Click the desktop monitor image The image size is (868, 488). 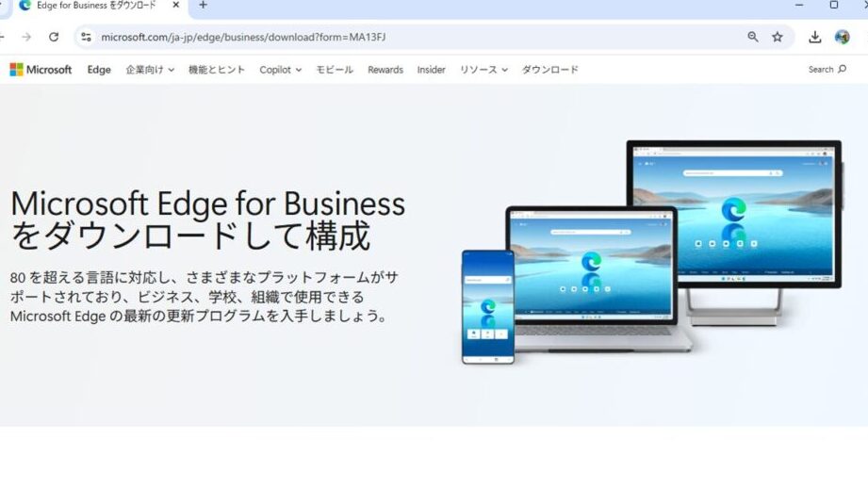coord(733,233)
